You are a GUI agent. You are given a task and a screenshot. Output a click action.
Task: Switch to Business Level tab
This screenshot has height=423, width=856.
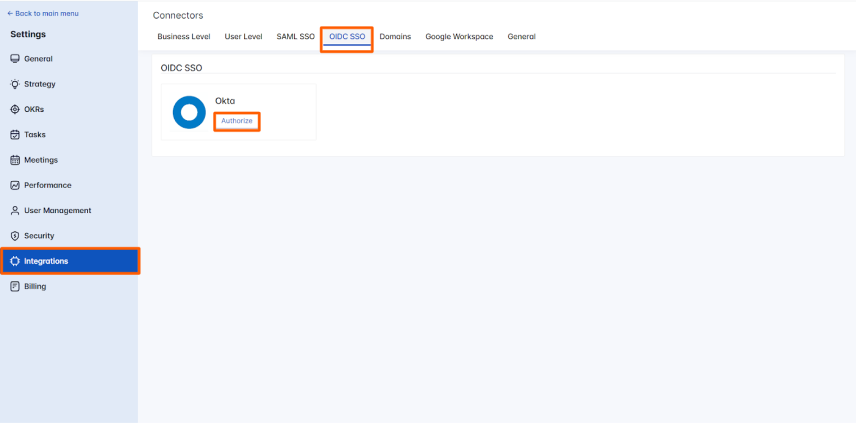[x=183, y=37]
